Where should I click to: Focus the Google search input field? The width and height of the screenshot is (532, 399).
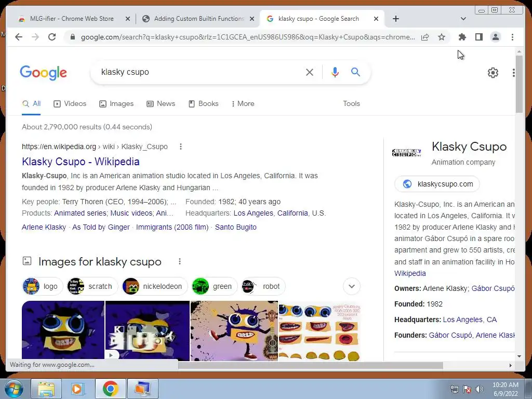200,72
